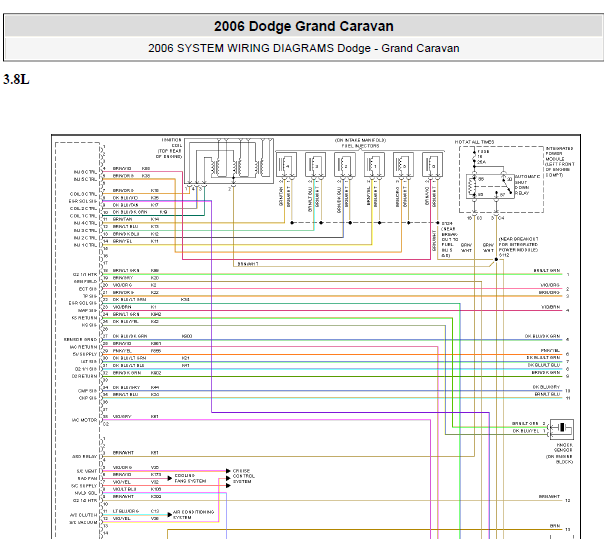This screenshot has height=539, width=604.
Task: Click the "HOT AT ALL TIMES" label
Action: (x=474, y=142)
